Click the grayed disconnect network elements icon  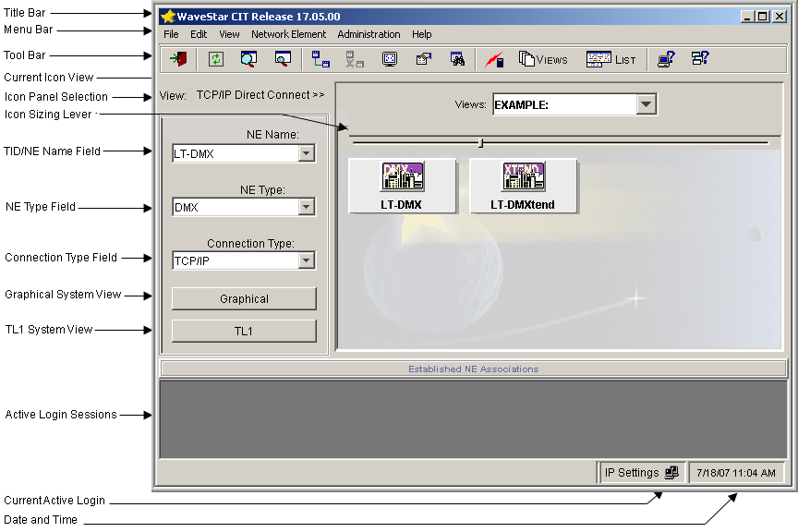[355, 59]
